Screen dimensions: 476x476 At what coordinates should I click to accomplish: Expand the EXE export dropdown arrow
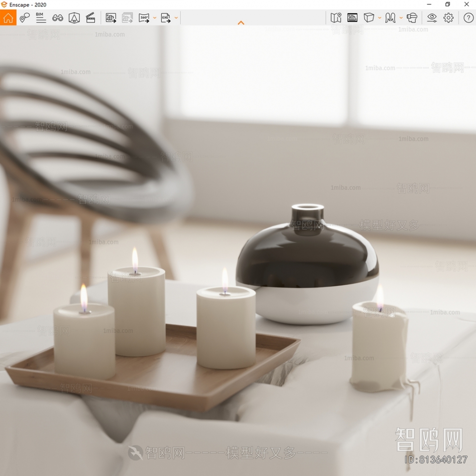click(176, 17)
